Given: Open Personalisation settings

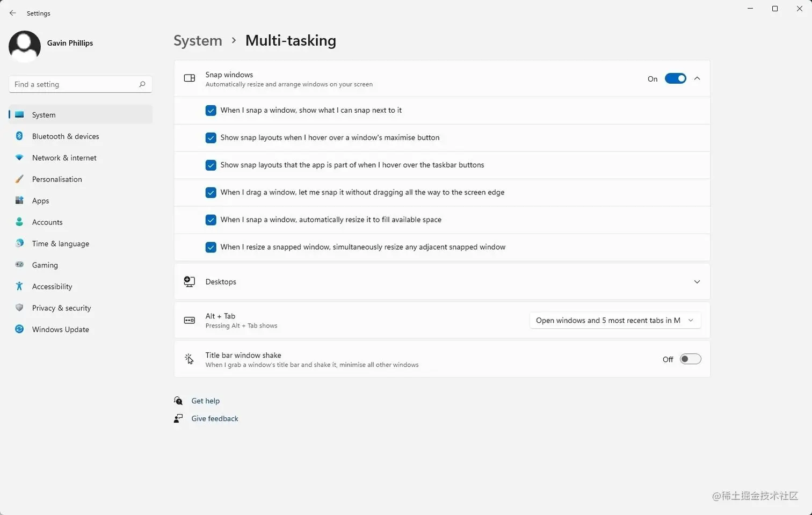Looking at the screenshot, I should 81,179.
